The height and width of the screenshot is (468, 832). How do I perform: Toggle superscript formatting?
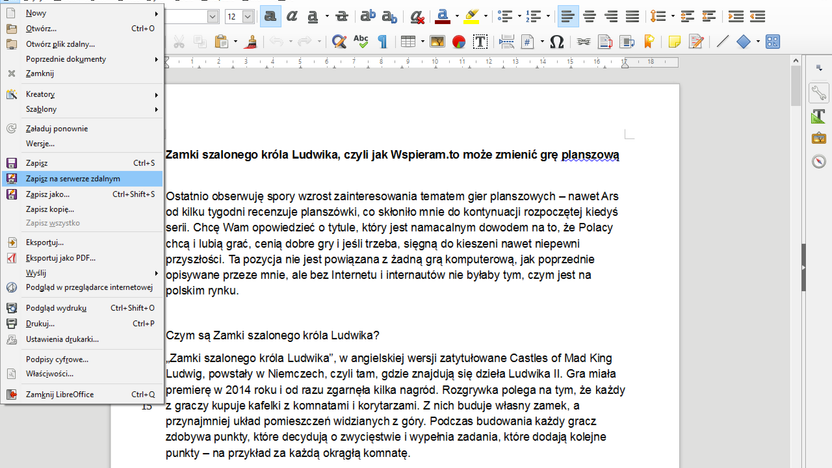[x=368, y=16]
